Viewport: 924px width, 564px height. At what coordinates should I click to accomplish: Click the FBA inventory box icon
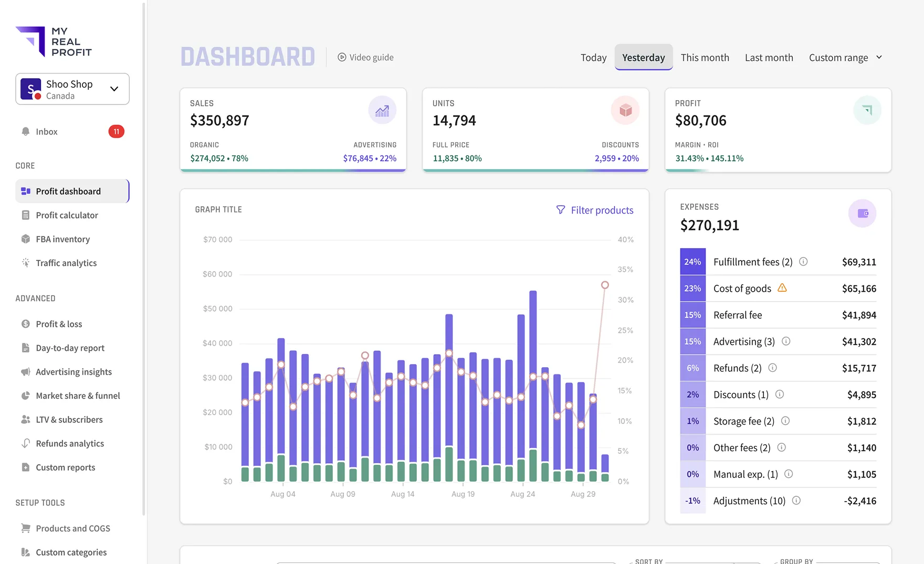click(25, 239)
